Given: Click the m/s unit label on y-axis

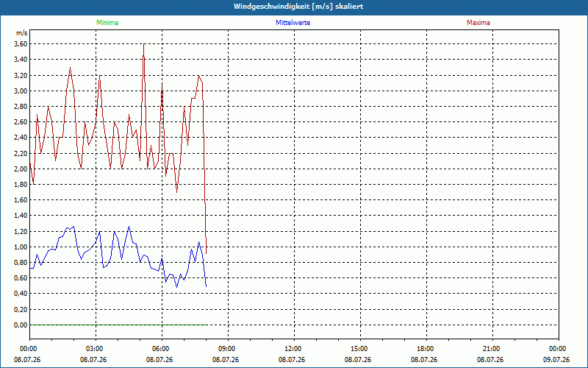Looking at the screenshot, I should point(21,33).
